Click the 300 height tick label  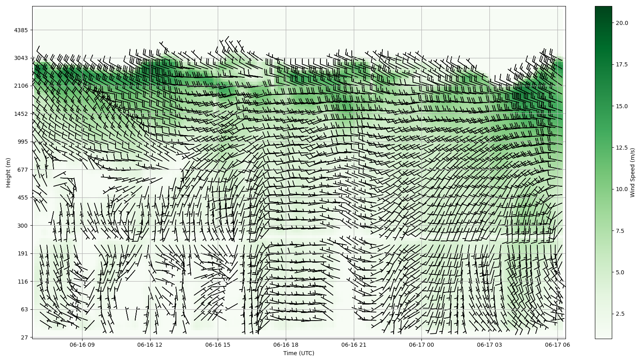(x=23, y=226)
